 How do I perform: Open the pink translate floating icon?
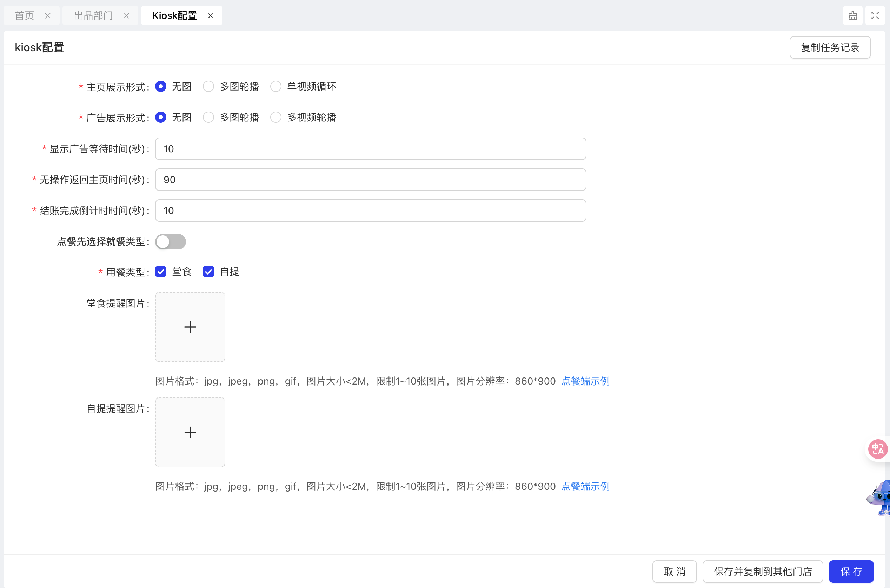[878, 449]
